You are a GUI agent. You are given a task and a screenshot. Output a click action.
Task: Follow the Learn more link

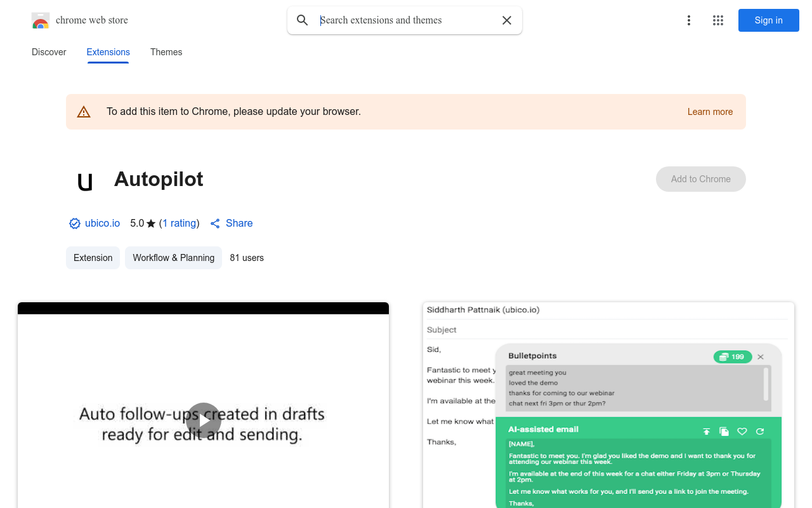710,112
